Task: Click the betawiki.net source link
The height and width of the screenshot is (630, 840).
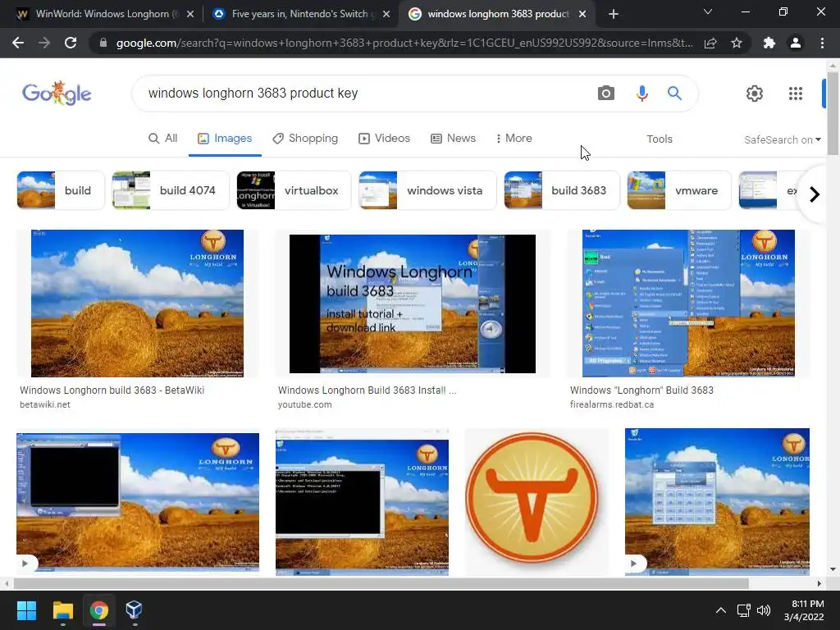Action: tap(45, 404)
